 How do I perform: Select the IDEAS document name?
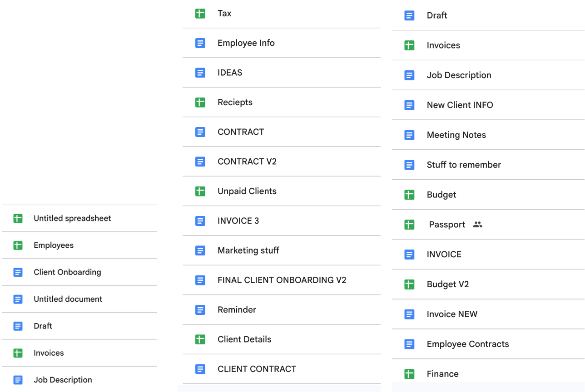coord(230,73)
